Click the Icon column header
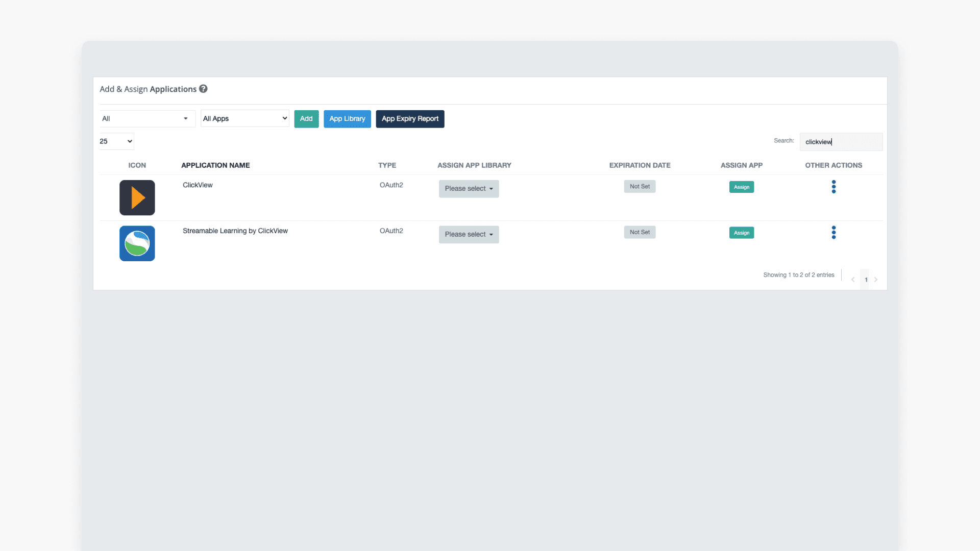980x551 pixels. click(x=137, y=165)
